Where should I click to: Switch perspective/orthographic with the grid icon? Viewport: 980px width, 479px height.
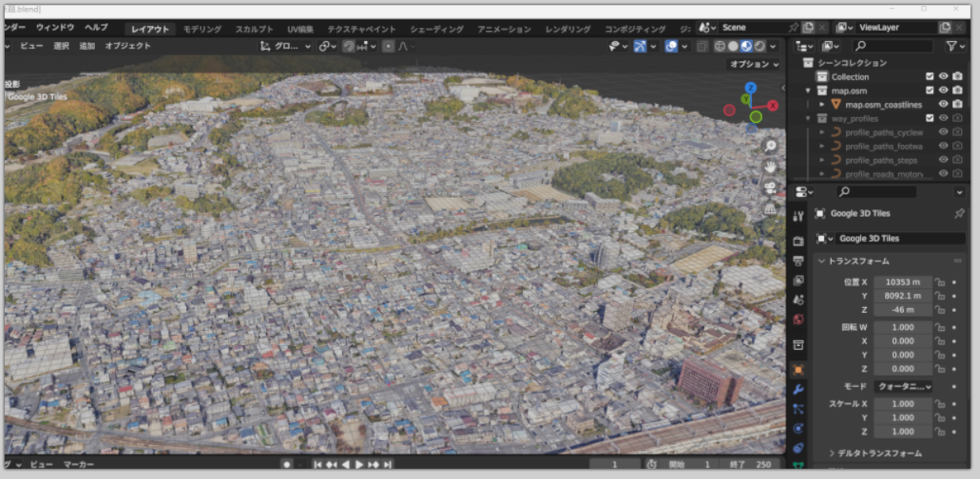(x=769, y=208)
